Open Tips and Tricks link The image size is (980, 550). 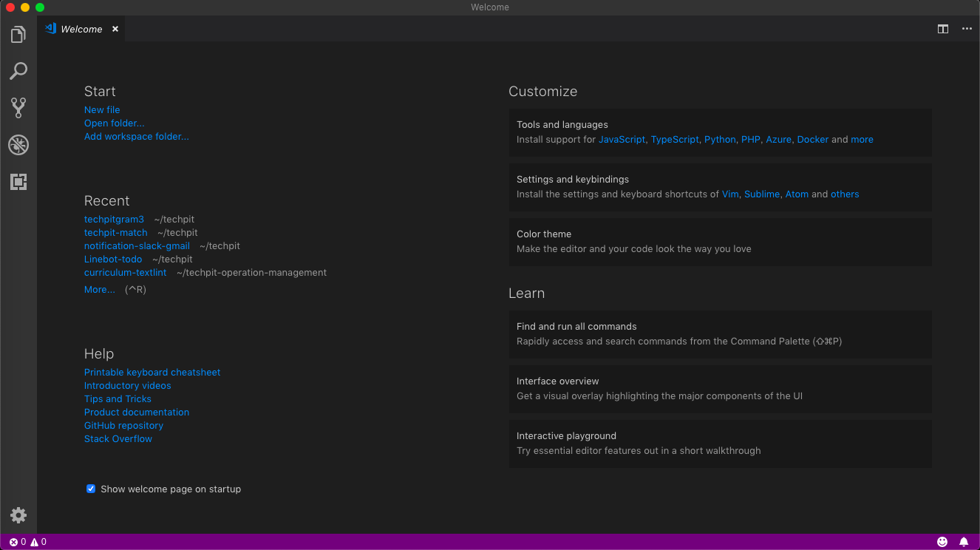click(x=118, y=398)
